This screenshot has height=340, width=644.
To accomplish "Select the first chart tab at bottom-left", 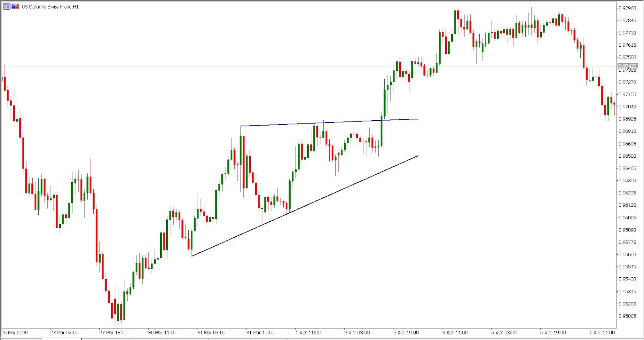I will pos(21,339).
